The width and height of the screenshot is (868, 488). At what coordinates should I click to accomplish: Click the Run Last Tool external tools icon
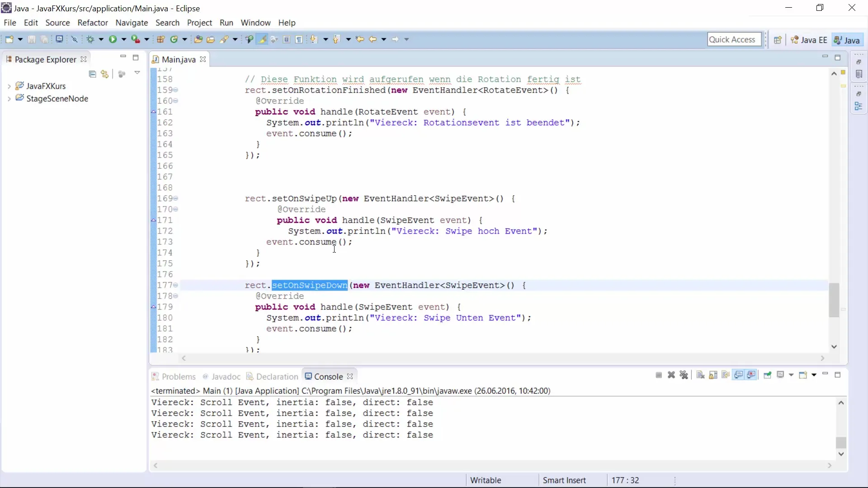(135, 39)
